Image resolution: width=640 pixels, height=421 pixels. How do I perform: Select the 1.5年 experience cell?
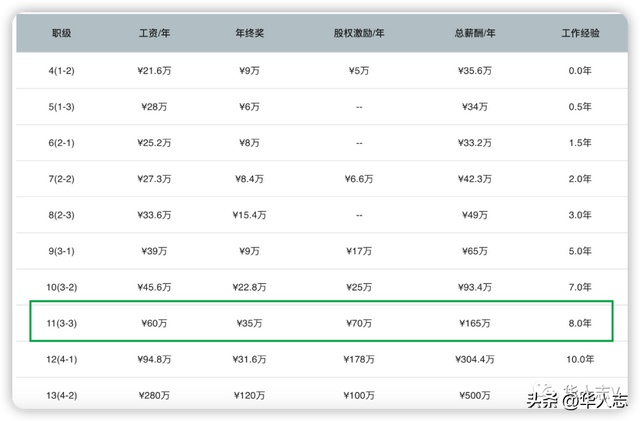pyautogui.click(x=580, y=143)
